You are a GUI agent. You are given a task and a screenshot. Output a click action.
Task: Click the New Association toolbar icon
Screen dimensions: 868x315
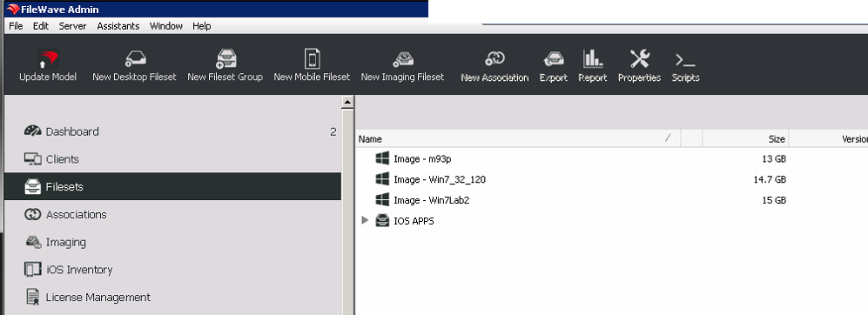[495, 58]
